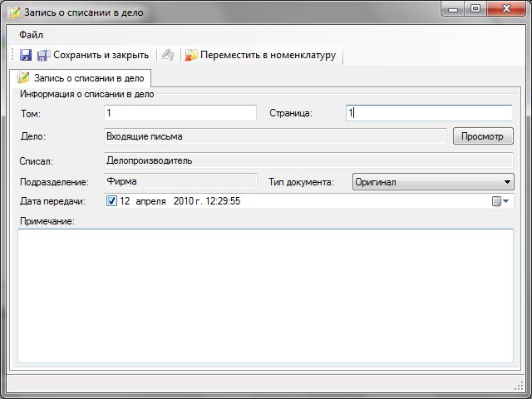The width and height of the screenshot is (532, 399).
Task: Click the notepad icon on the tab
Action: [23, 78]
